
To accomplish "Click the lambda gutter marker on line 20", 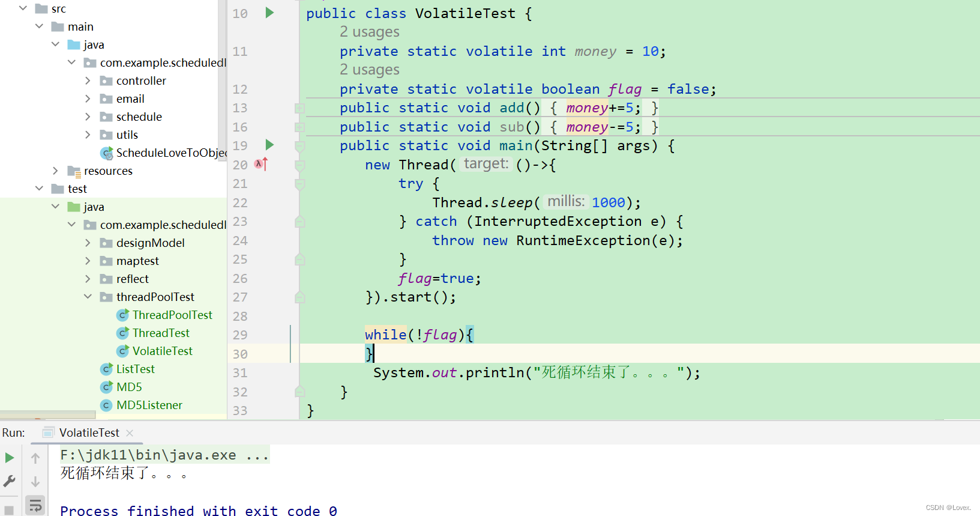I will 260,164.
